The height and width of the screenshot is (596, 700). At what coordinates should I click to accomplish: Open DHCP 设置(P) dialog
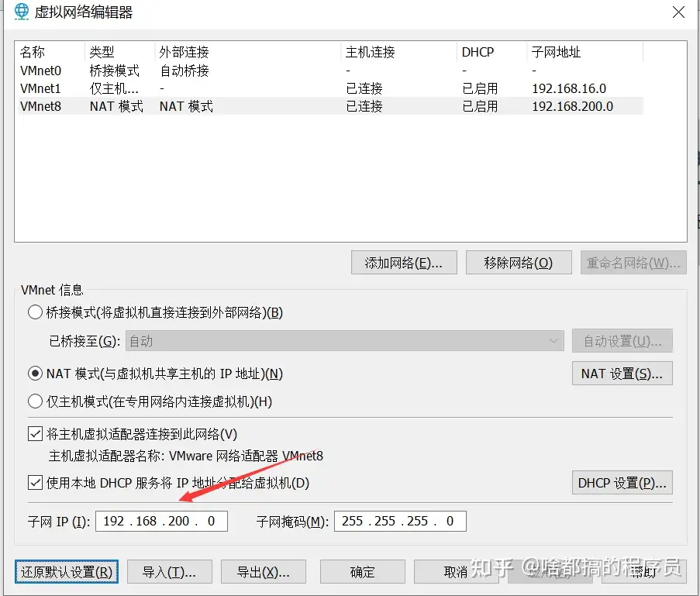pyautogui.click(x=622, y=483)
